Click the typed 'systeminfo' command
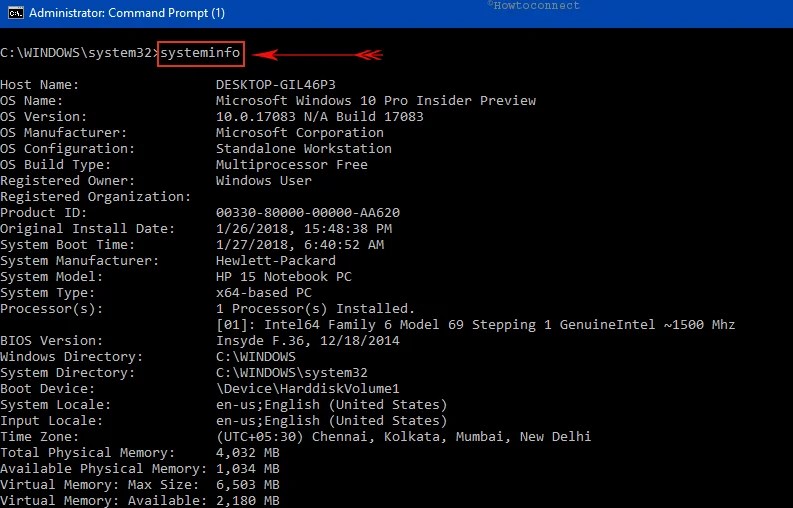Screen dimensions: 793x508 (x=200, y=53)
